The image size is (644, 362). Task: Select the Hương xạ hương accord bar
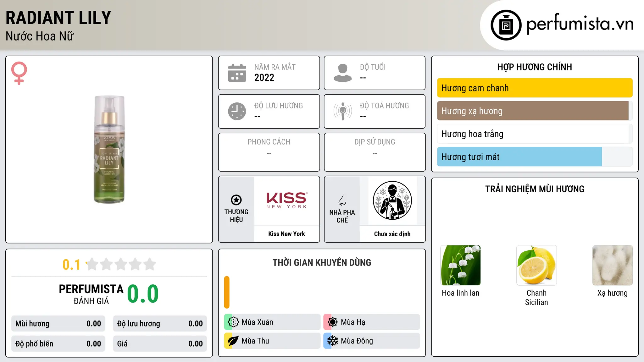click(535, 111)
